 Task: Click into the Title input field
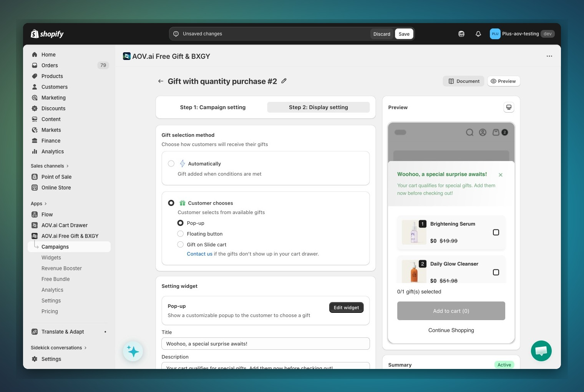pyautogui.click(x=265, y=344)
